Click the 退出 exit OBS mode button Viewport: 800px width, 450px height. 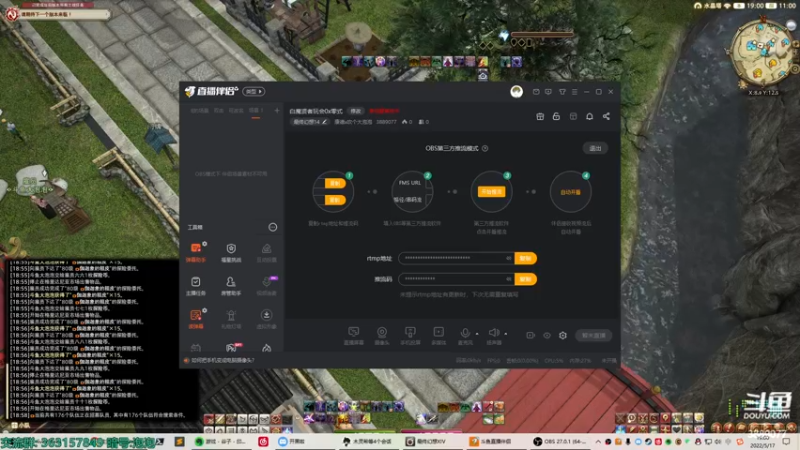[x=595, y=148]
